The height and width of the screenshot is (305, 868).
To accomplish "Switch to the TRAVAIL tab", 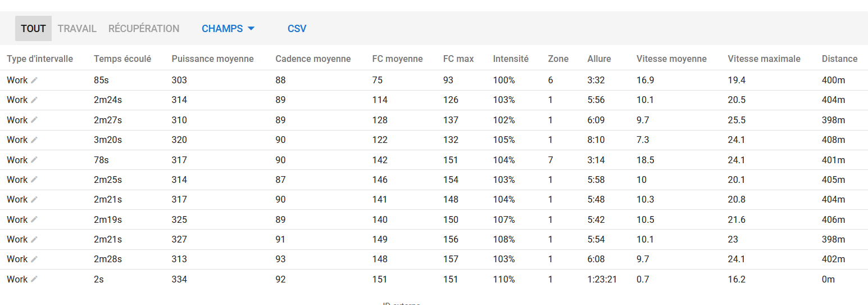I will coord(77,29).
